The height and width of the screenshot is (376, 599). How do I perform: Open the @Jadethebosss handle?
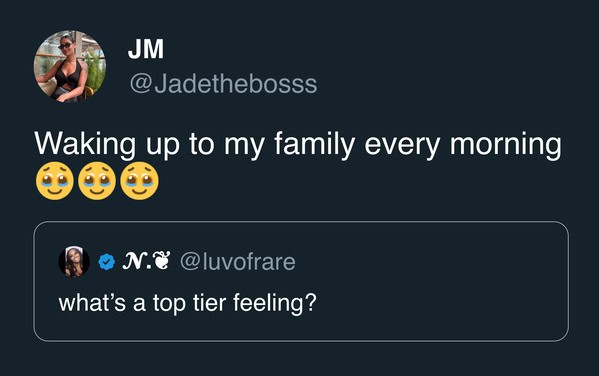coord(223,84)
